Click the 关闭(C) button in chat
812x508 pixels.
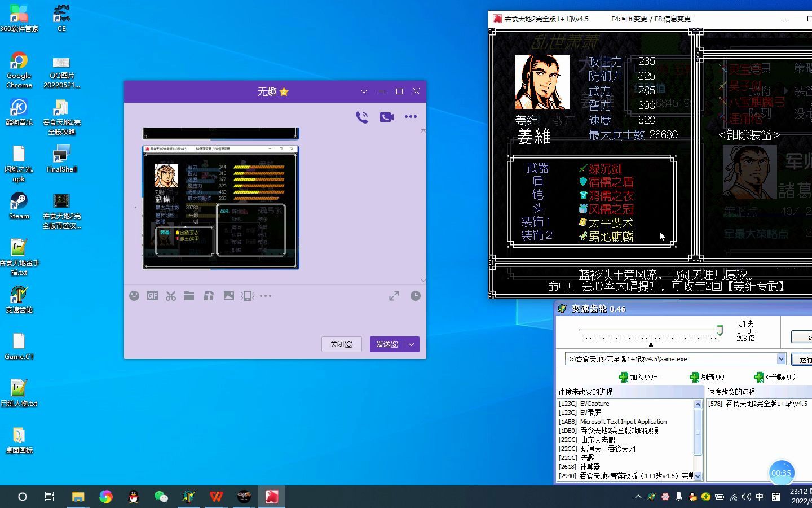(x=341, y=344)
